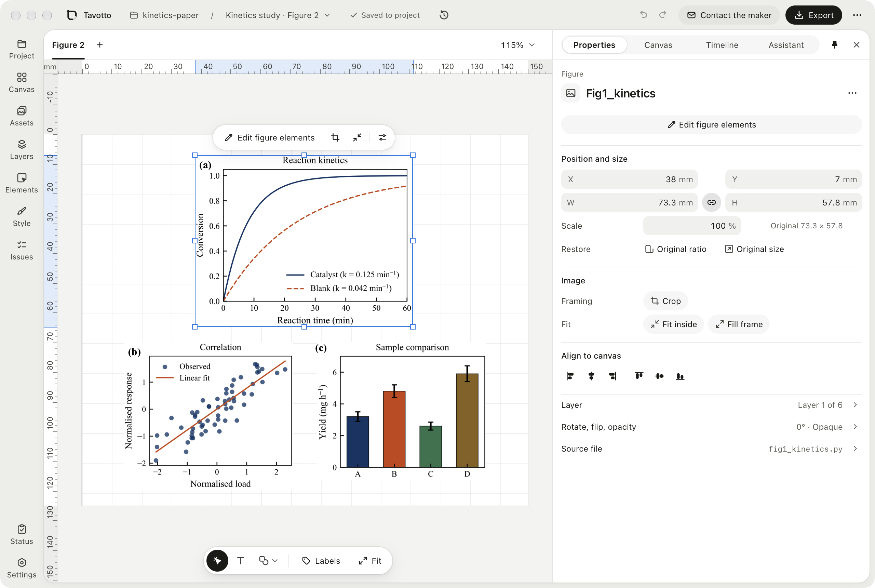Screen dimensions: 875x588
Task: Open the Assets sidebar panel
Action: (22, 116)
